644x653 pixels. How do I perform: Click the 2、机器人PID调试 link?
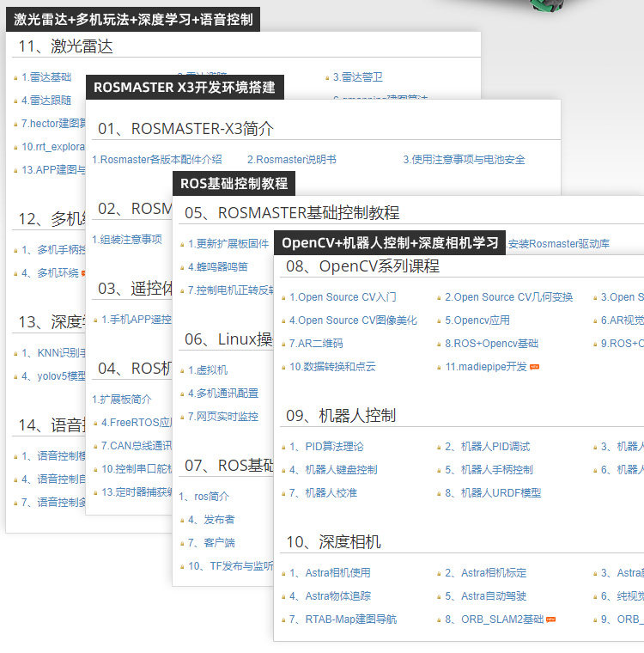[488, 447]
